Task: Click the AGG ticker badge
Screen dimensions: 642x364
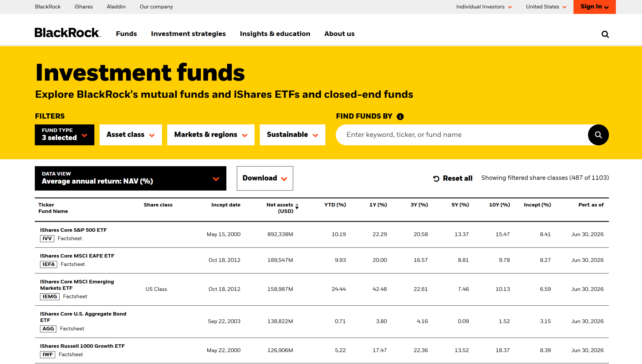Action: pos(48,329)
